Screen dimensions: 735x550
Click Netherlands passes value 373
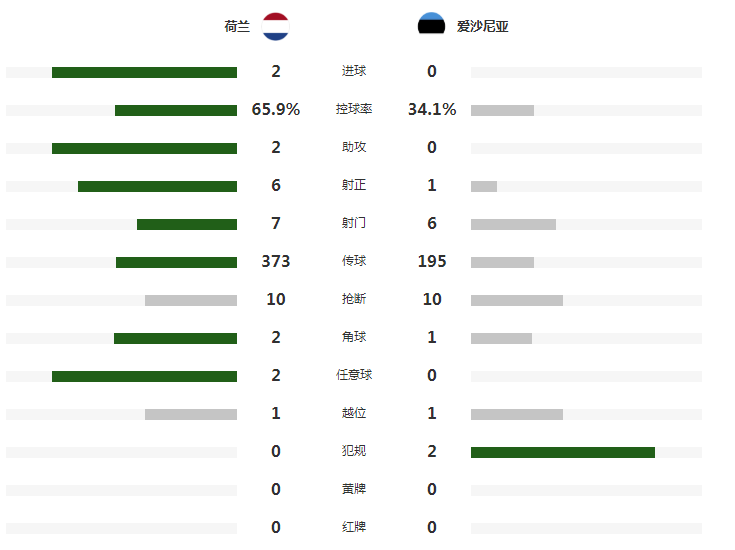click(x=276, y=261)
